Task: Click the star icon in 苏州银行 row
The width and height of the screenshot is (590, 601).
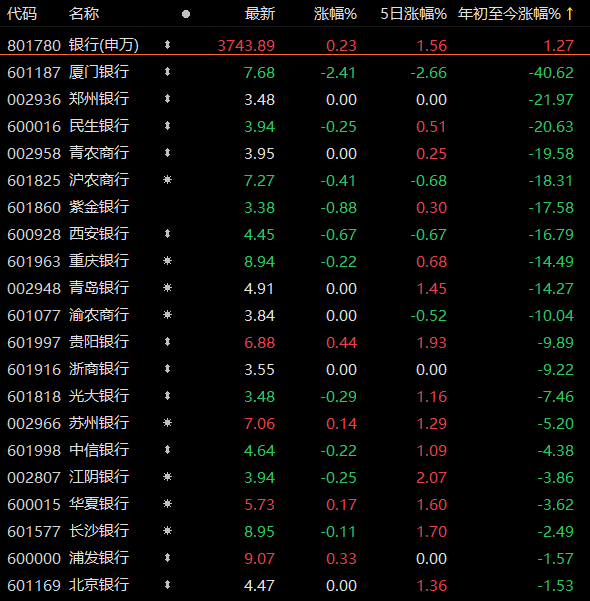Action: 168,423
